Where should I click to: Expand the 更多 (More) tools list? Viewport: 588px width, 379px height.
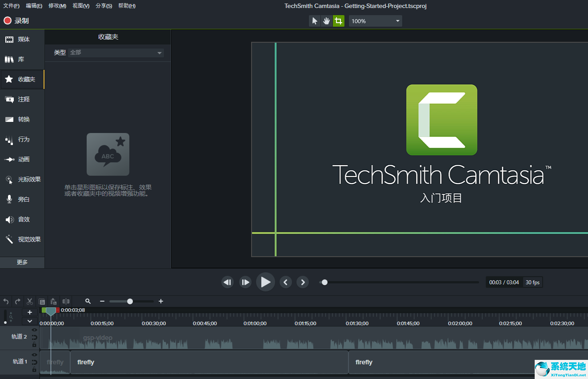(22, 262)
